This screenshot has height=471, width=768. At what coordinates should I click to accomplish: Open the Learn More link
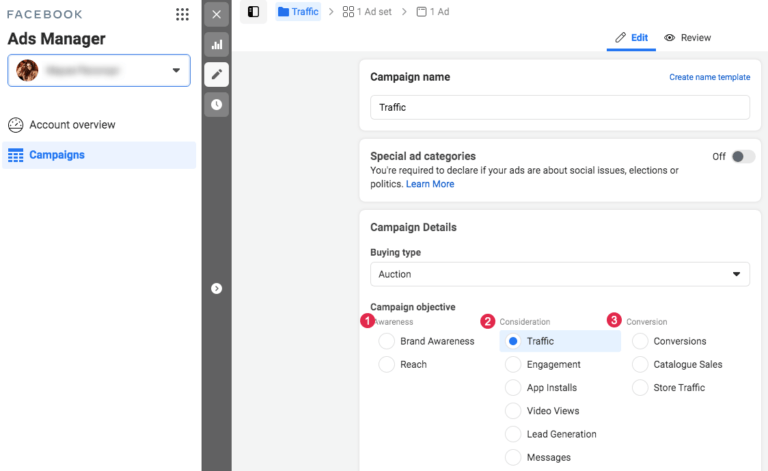click(x=430, y=184)
